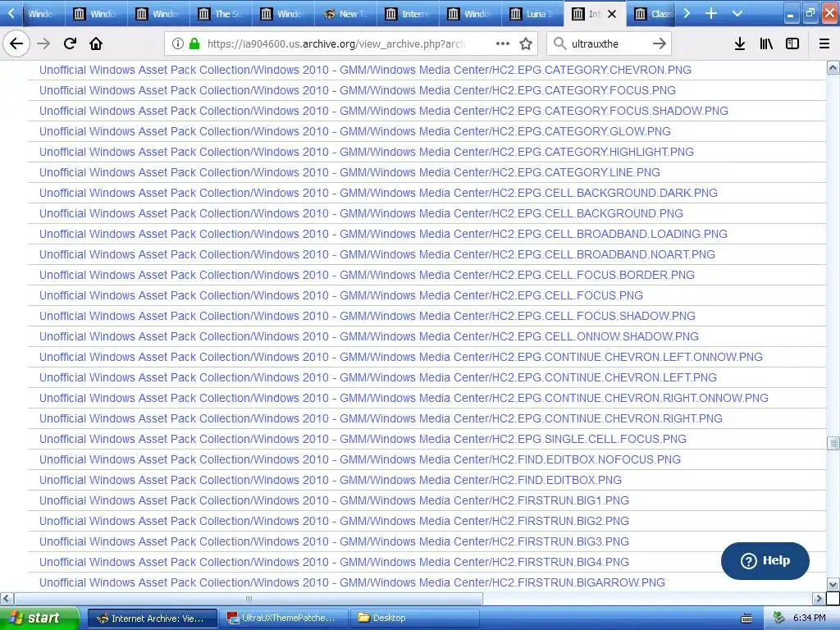This screenshot has width=840, height=630.
Task: Click the vertical scrollbar down arrow
Action: (x=833, y=584)
